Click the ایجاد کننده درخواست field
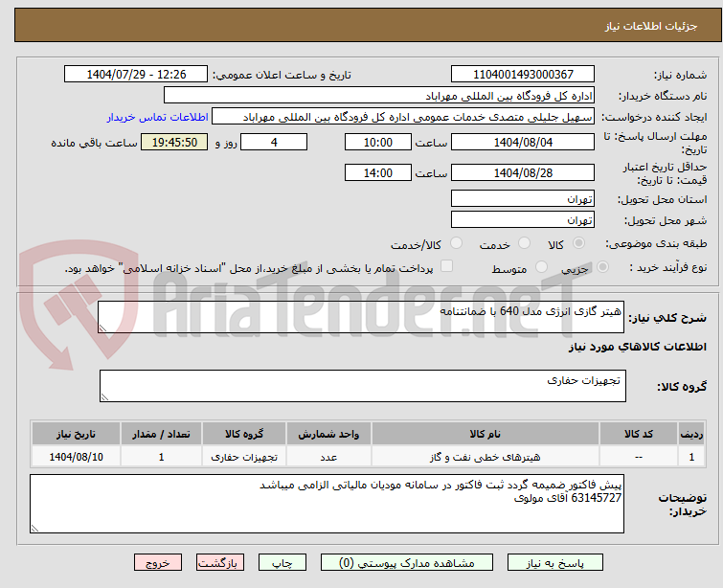The width and height of the screenshot is (723, 588). click(403, 117)
